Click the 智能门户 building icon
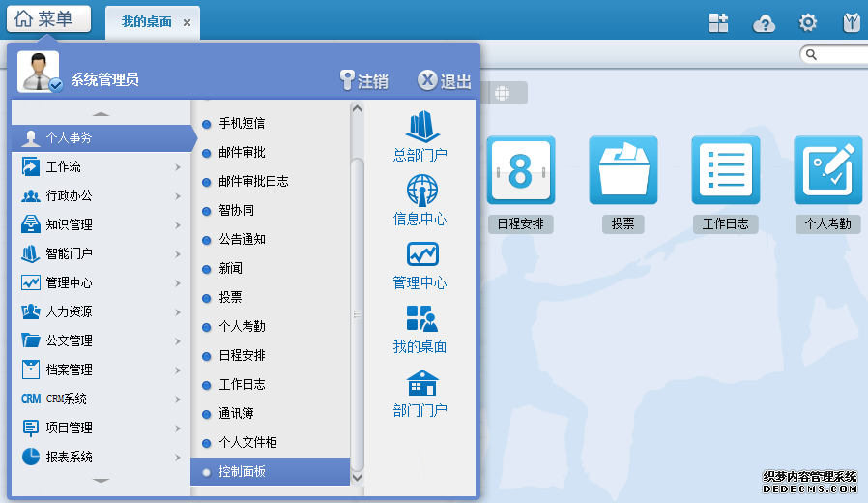 (x=30, y=253)
